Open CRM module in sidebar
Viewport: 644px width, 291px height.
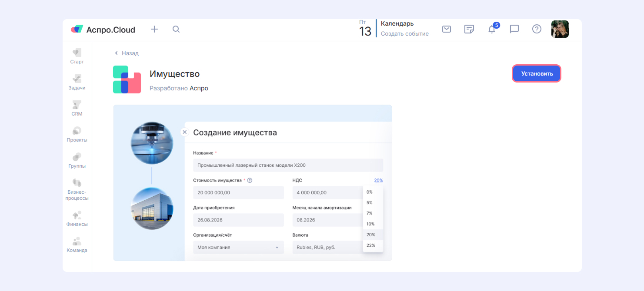click(77, 108)
